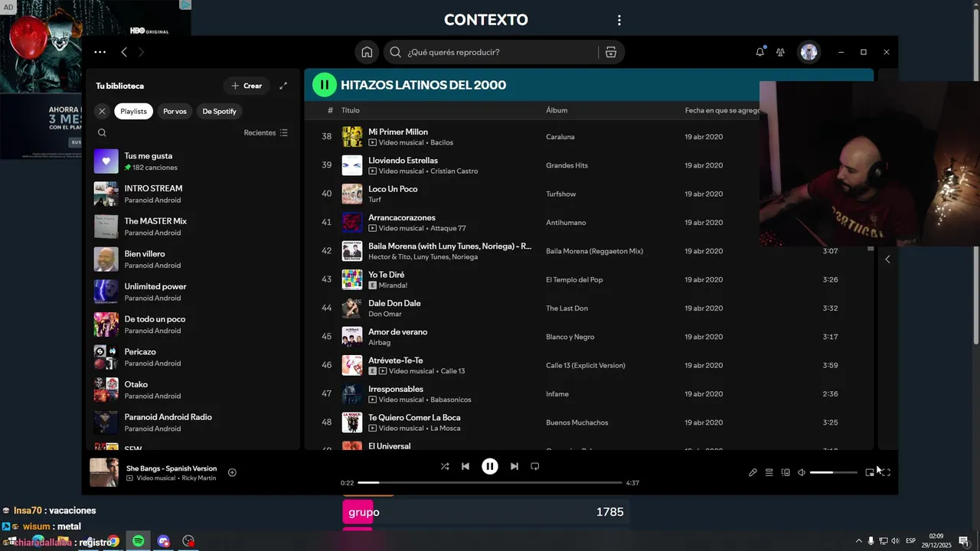Viewport: 980px width, 551px height.
Task: Mute Spotify with speaker icon
Action: [802, 472]
